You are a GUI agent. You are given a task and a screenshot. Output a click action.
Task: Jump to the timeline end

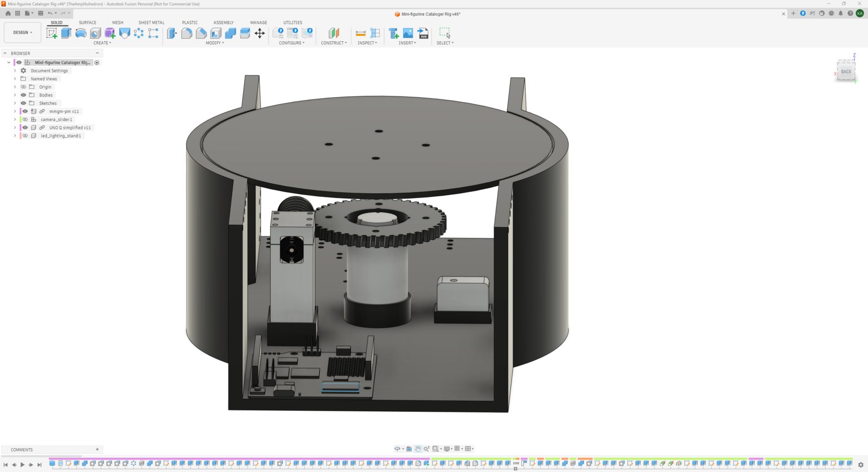[40, 464]
